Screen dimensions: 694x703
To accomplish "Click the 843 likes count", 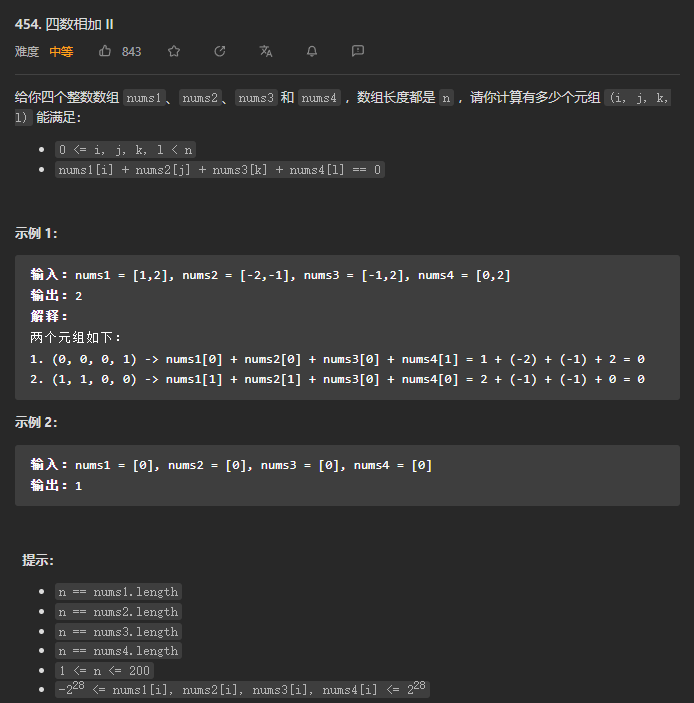I will pyautogui.click(x=131, y=52).
